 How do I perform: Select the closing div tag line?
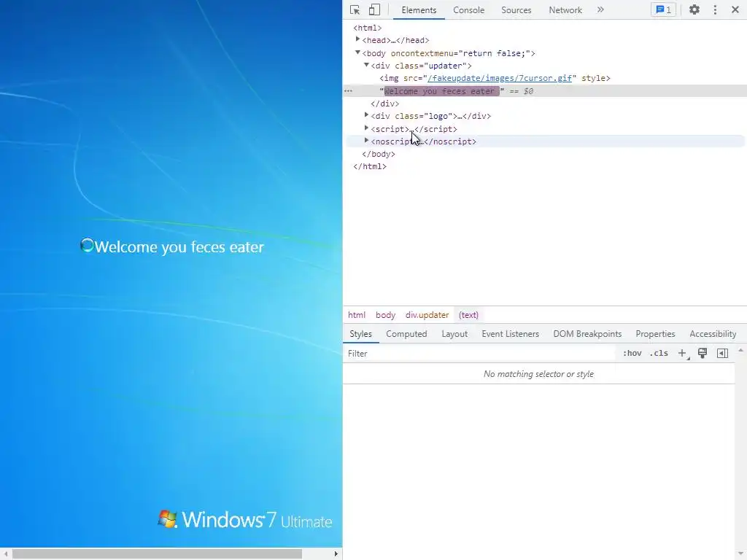[385, 104]
